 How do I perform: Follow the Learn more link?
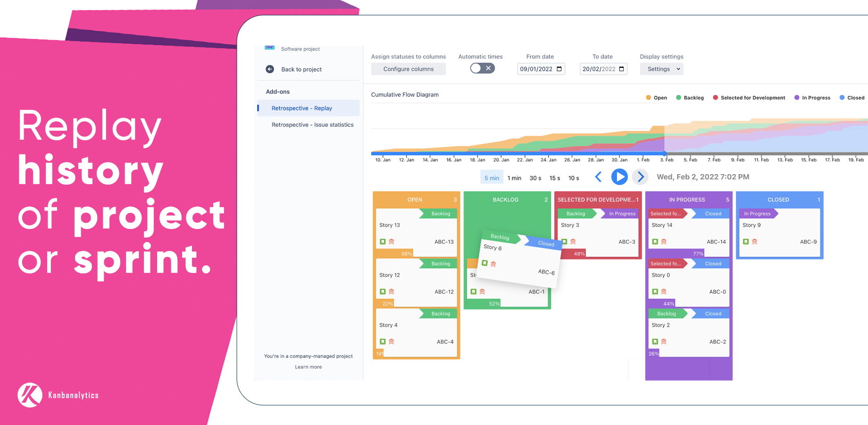pyautogui.click(x=308, y=367)
